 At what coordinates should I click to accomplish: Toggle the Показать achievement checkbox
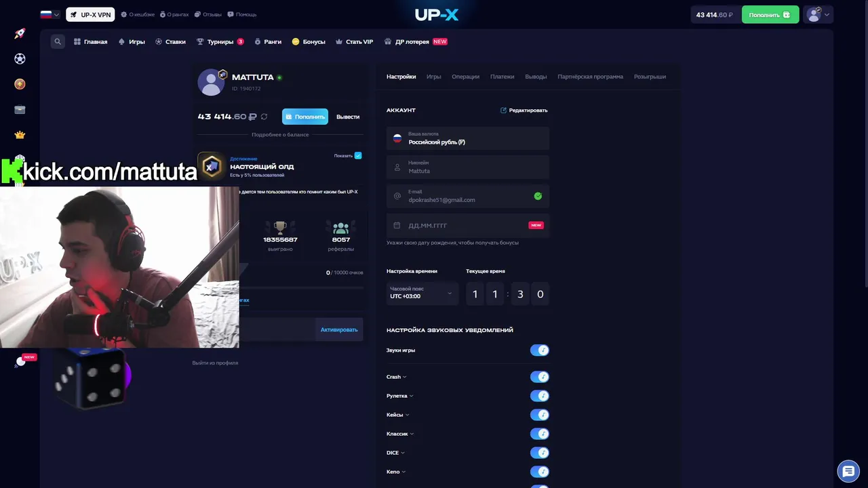[x=358, y=155]
